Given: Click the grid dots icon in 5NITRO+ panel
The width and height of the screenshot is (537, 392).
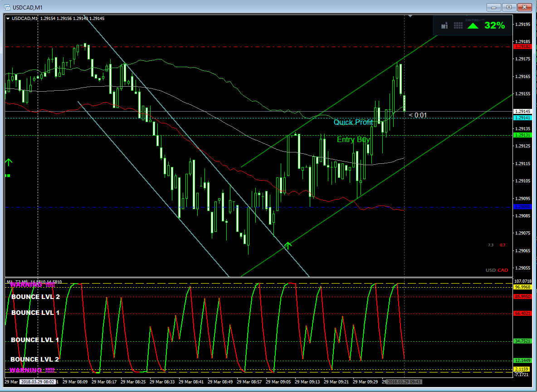Looking at the screenshot, I should pyautogui.click(x=458, y=25).
